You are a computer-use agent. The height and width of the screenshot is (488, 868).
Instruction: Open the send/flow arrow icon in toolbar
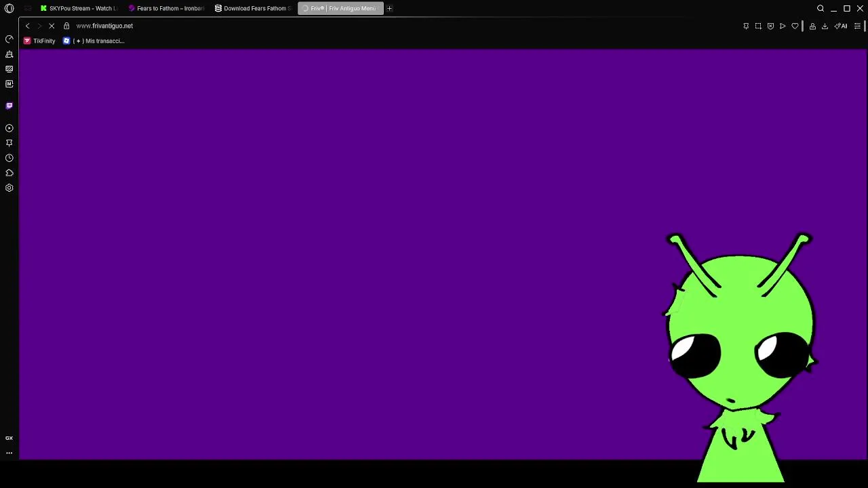[783, 26]
